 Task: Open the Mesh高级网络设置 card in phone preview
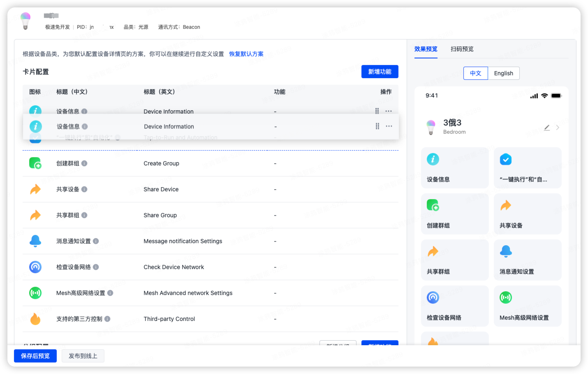(528, 306)
